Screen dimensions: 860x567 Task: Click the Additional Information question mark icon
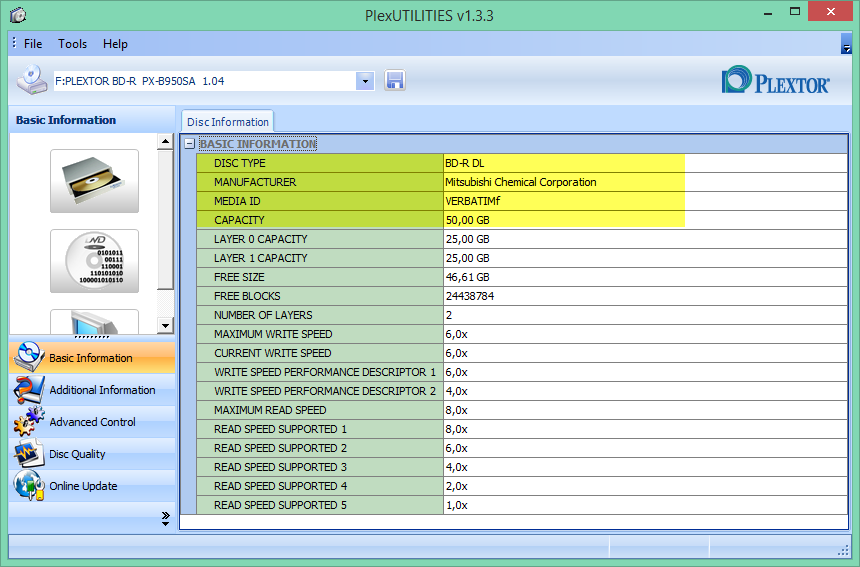(x=29, y=390)
